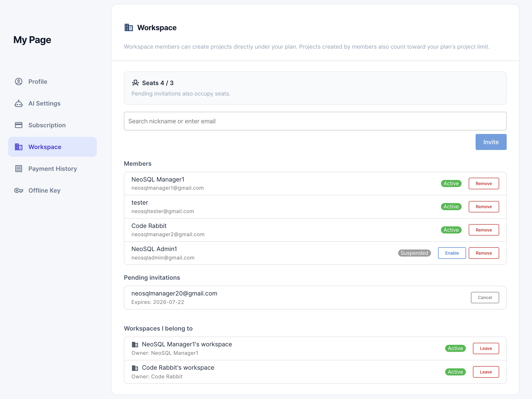This screenshot has height=399, width=532.
Task: Click Owner: NeoSQL Manager1 text
Action: [x=165, y=353]
